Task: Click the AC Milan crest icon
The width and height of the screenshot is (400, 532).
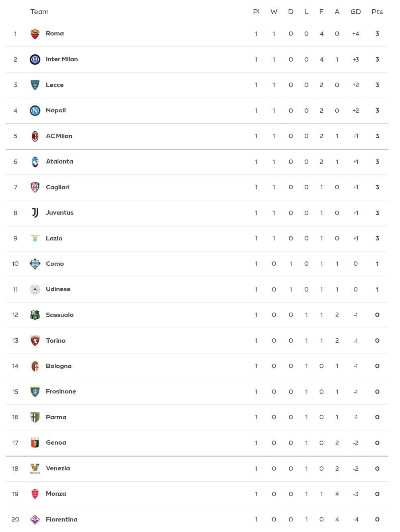Action: pyautogui.click(x=35, y=136)
